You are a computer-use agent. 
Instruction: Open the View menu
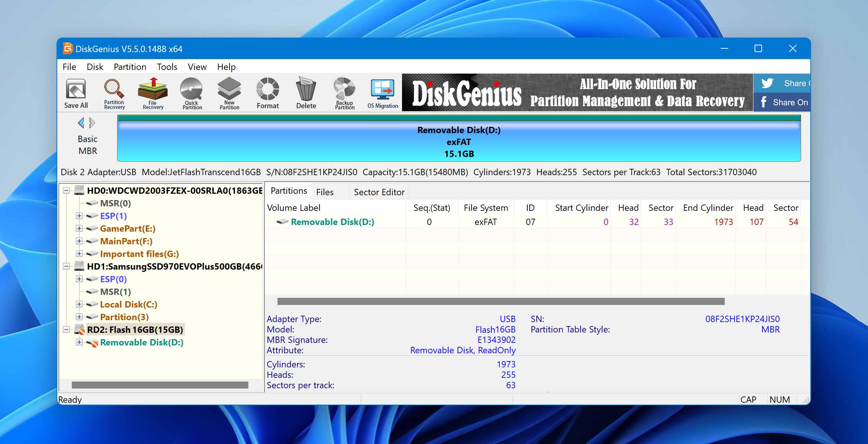click(197, 67)
